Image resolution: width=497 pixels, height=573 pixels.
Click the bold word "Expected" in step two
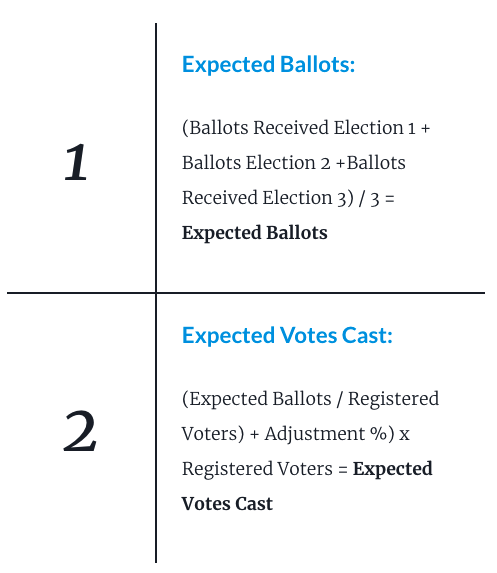point(392,469)
